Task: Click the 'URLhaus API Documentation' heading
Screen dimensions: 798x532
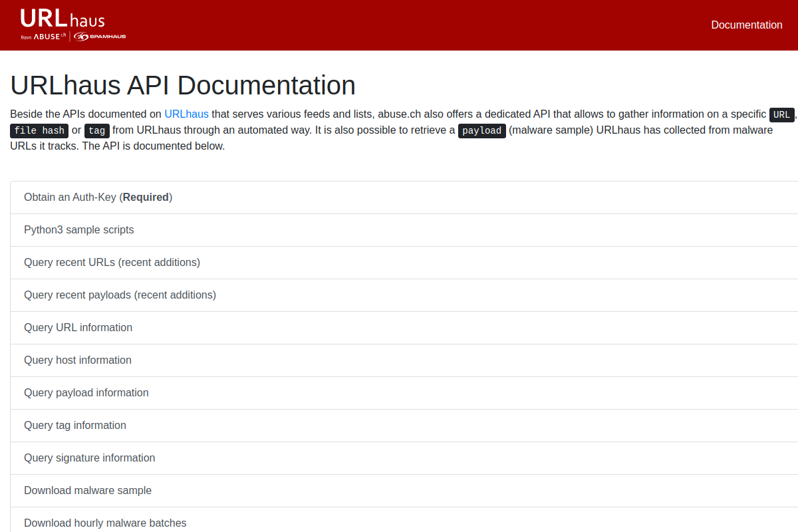Action: [183, 86]
